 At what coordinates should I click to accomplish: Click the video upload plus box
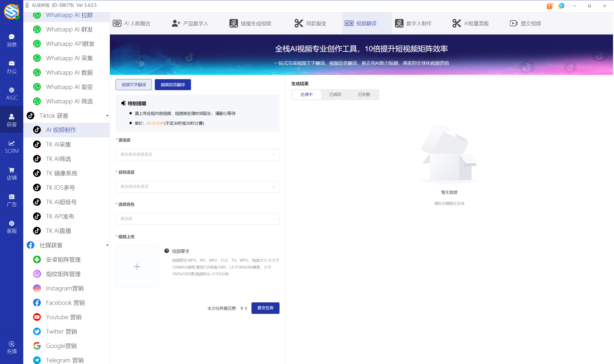point(137,267)
